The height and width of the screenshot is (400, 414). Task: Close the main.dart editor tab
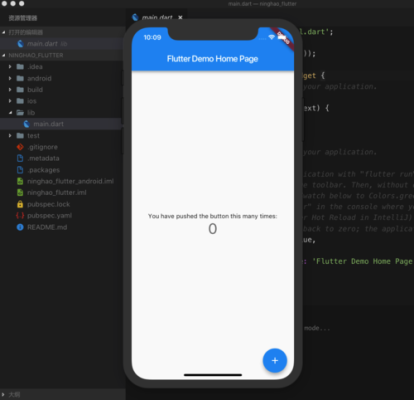point(180,17)
